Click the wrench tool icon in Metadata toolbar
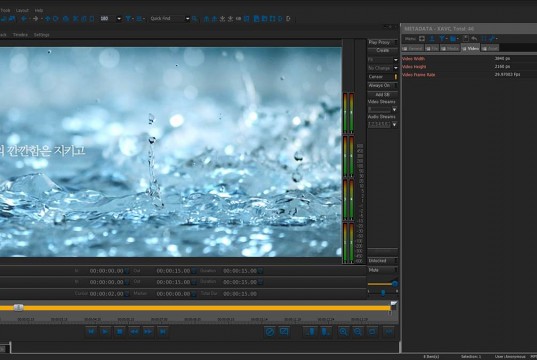 (492, 39)
